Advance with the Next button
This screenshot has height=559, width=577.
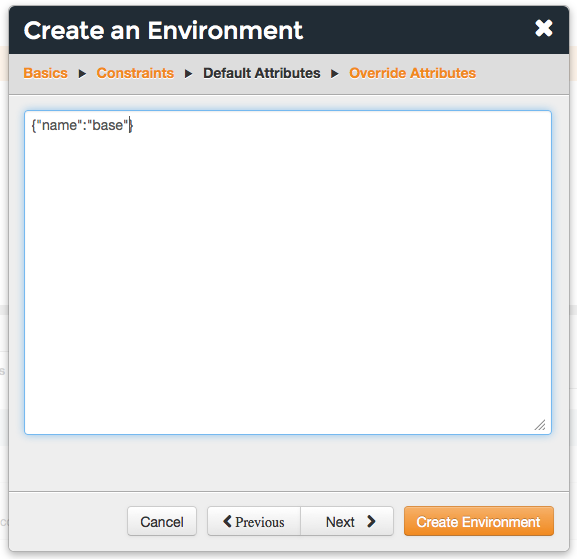347,521
